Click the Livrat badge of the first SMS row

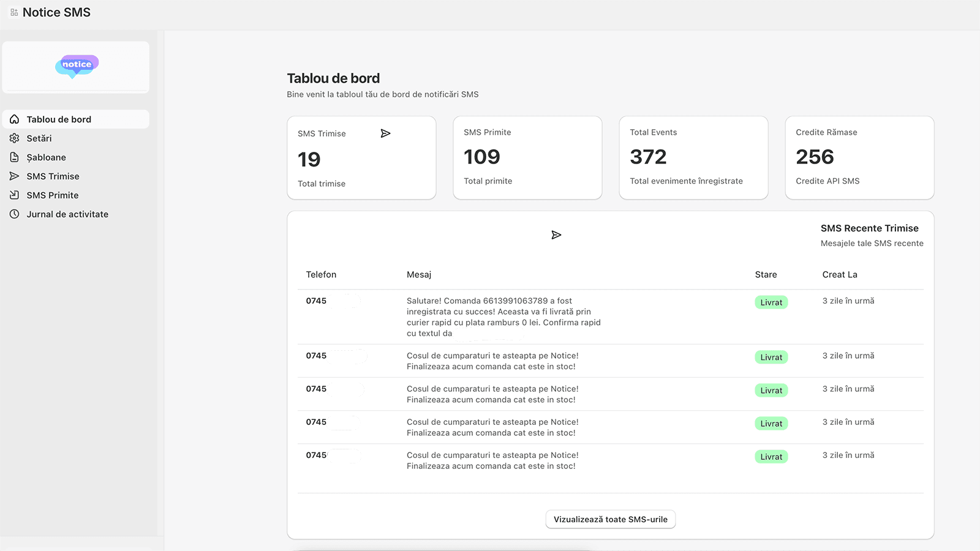tap(771, 302)
